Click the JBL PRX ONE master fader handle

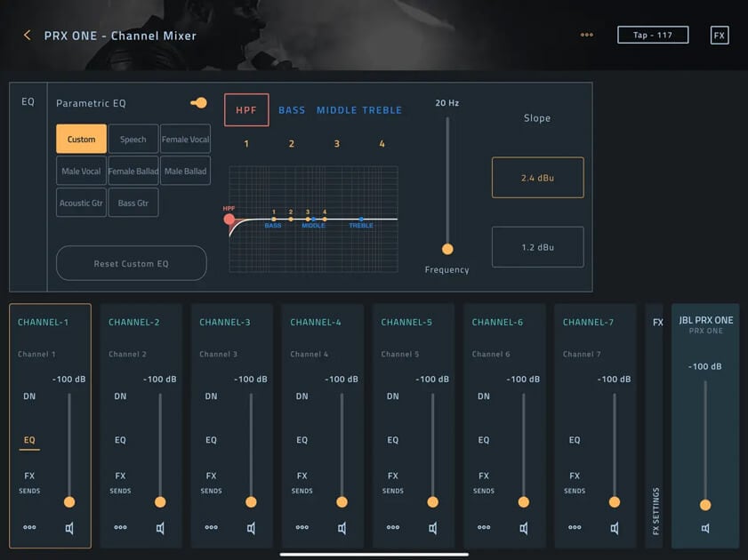[x=705, y=505]
